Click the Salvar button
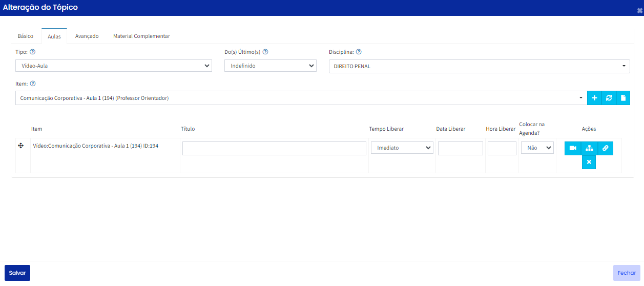The image size is (644, 286). pyautogui.click(x=17, y=273)
